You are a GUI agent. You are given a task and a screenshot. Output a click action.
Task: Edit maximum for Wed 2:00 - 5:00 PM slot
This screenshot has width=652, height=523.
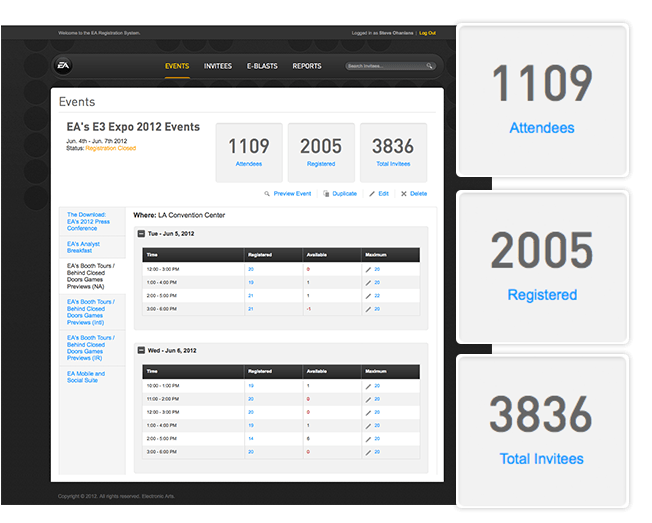pyautogui.click(x=368, y=440)
